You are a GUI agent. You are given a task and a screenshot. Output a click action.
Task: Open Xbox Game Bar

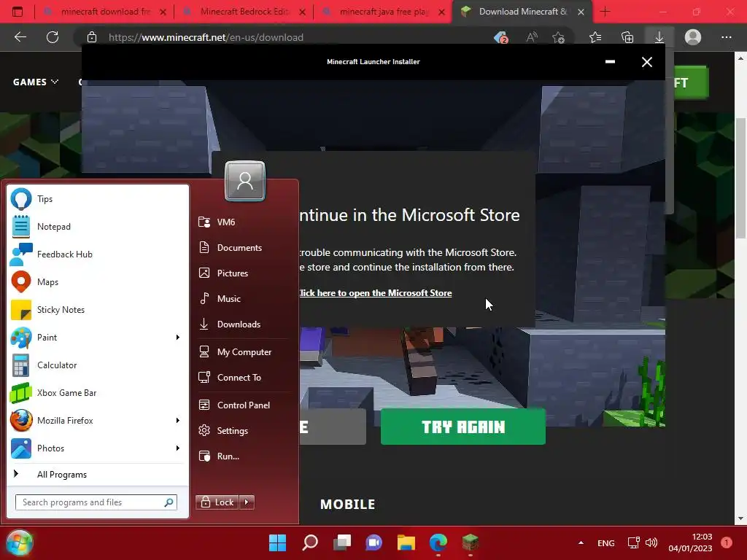(98, 393)
